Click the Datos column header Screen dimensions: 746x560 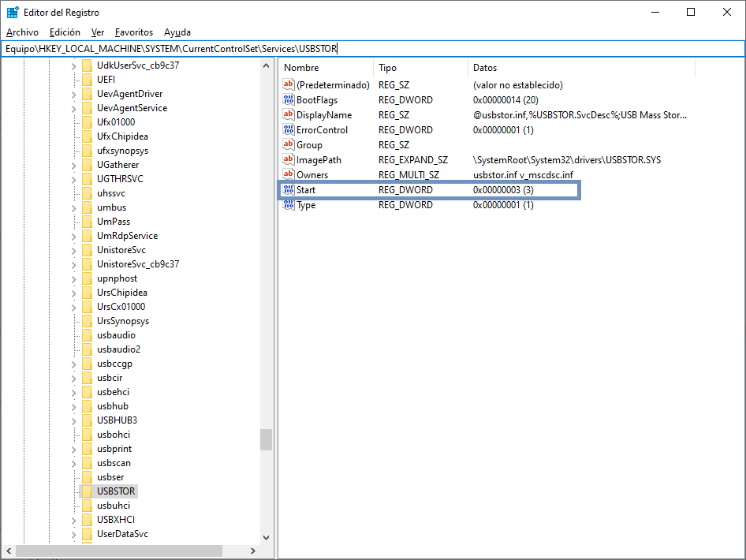(x=485, y=68)
